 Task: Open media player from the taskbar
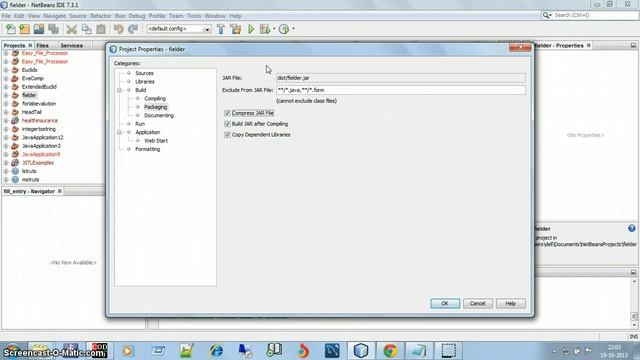click(128, 351)
